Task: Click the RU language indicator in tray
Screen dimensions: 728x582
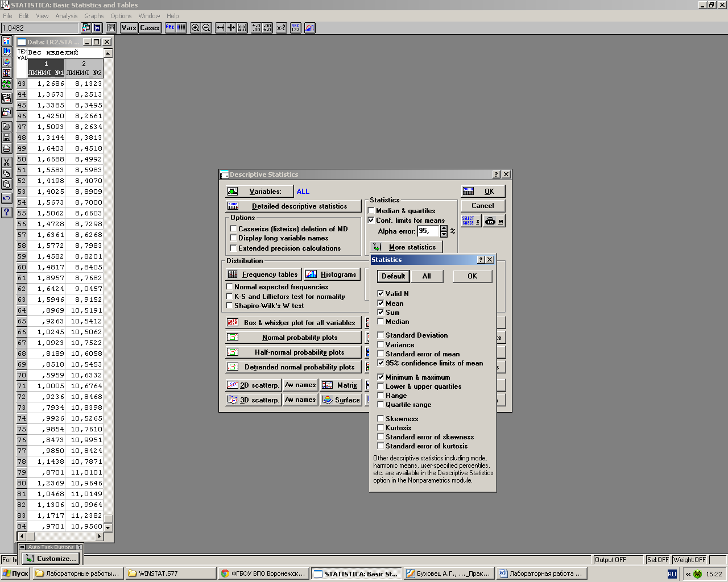Action: pyautogui.click(x=672, y=574)
